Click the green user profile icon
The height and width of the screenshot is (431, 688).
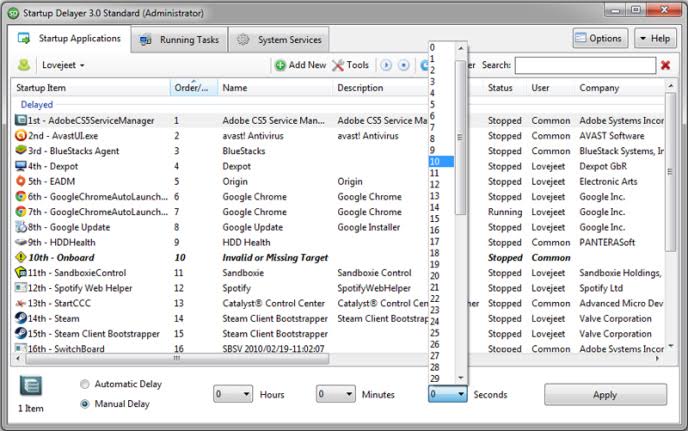[x=24, y=65]
